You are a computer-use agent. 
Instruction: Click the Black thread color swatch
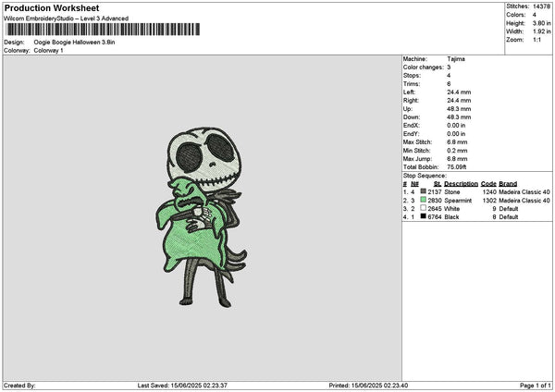423,216
